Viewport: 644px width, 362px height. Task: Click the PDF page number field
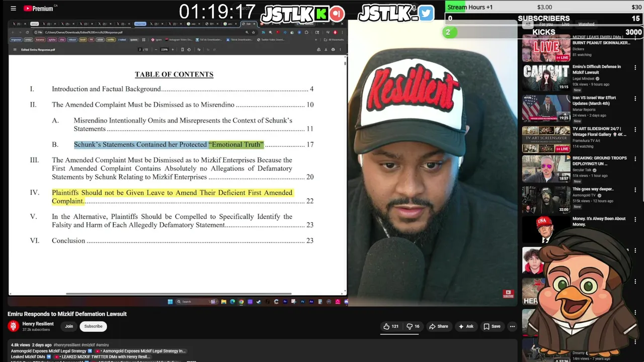coord(140,49)
